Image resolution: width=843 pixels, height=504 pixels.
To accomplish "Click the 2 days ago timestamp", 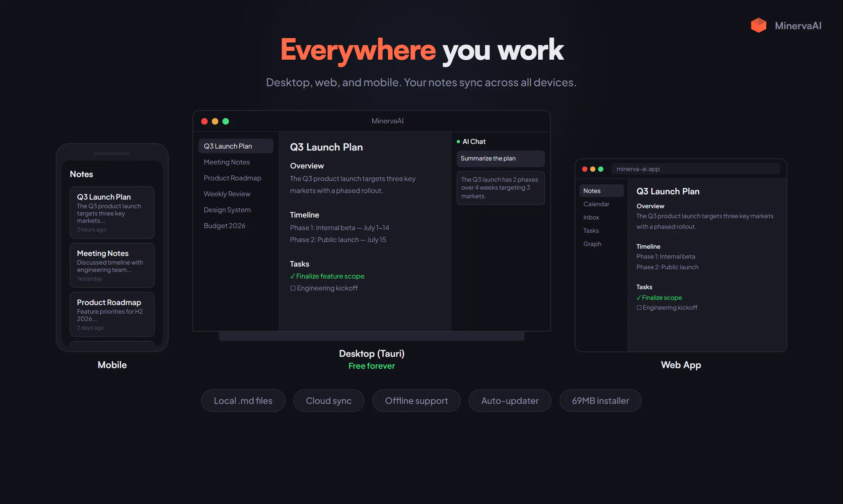I will 90,328.
